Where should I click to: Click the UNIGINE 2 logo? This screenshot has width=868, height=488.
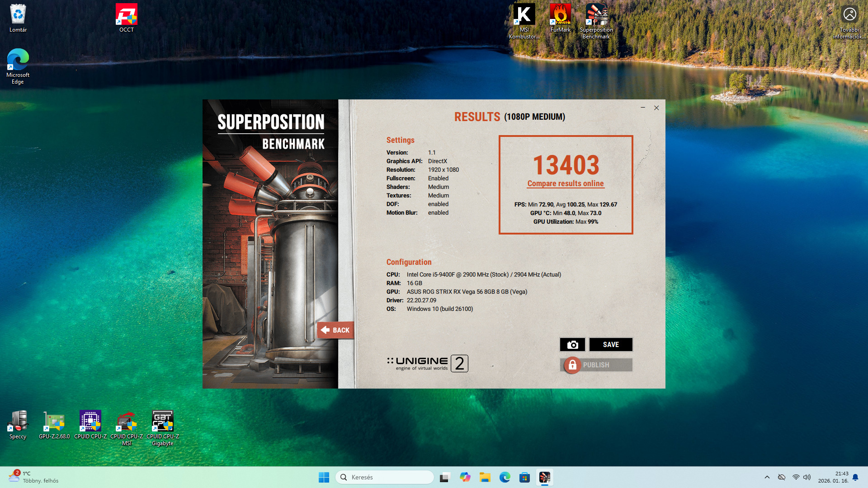click(x=427, y=363)
